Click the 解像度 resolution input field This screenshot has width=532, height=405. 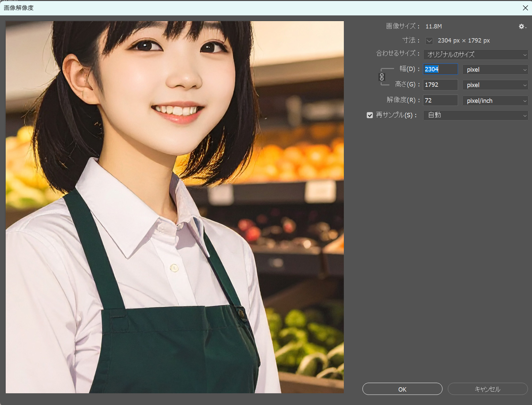440,100
